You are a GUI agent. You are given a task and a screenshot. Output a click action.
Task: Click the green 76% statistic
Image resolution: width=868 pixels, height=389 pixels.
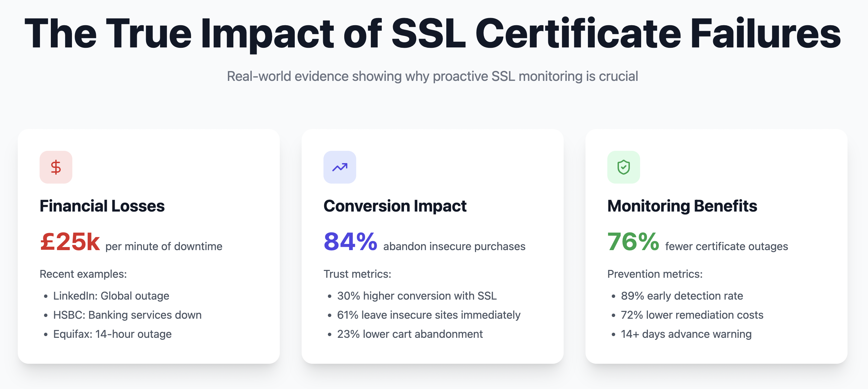[x=633, y=242]
